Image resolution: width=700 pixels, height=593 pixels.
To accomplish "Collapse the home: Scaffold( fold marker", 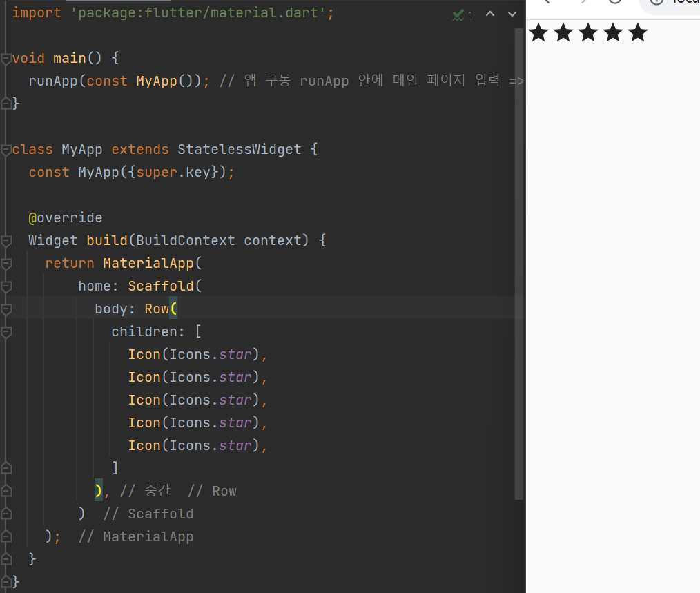I will coord(6,286).
